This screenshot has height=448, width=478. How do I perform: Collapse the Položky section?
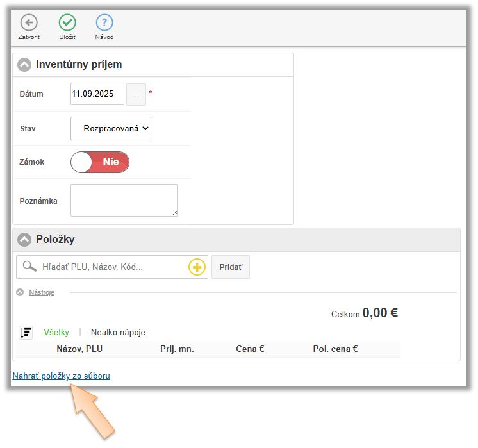pos(24,240)
